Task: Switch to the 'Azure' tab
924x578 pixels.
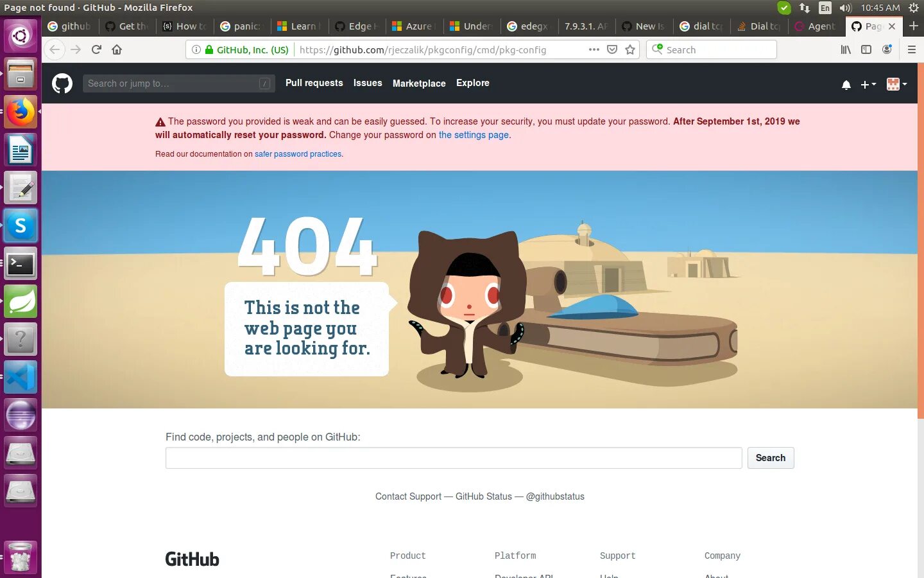Action: [x=414, y=26]
